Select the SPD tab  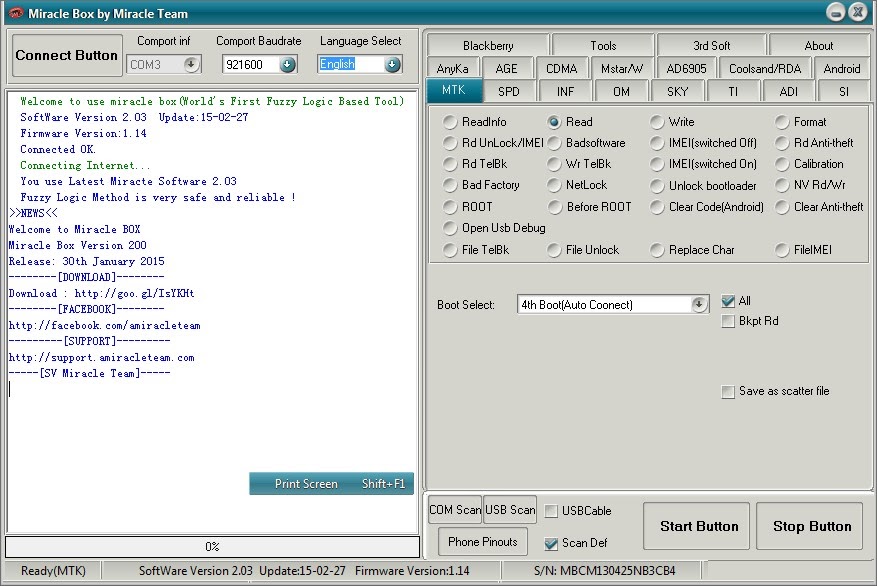click(x=508, y=91)
